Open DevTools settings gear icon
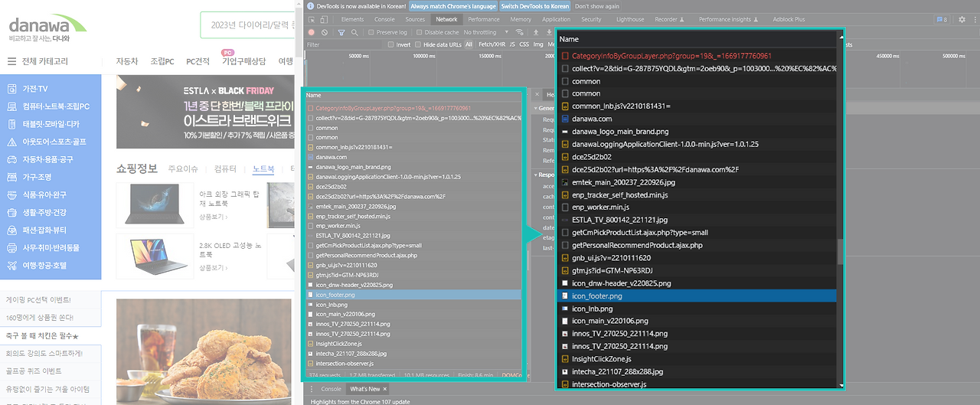Image resolution: width=980 pixels, height=405 pixels. coord(962,19)
